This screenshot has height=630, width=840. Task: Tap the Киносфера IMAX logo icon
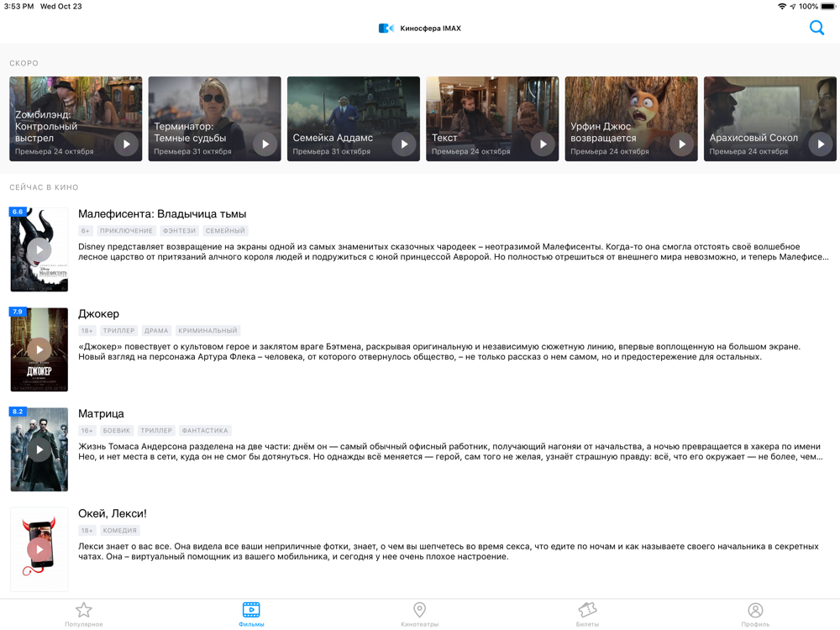[x=386, y=29]
